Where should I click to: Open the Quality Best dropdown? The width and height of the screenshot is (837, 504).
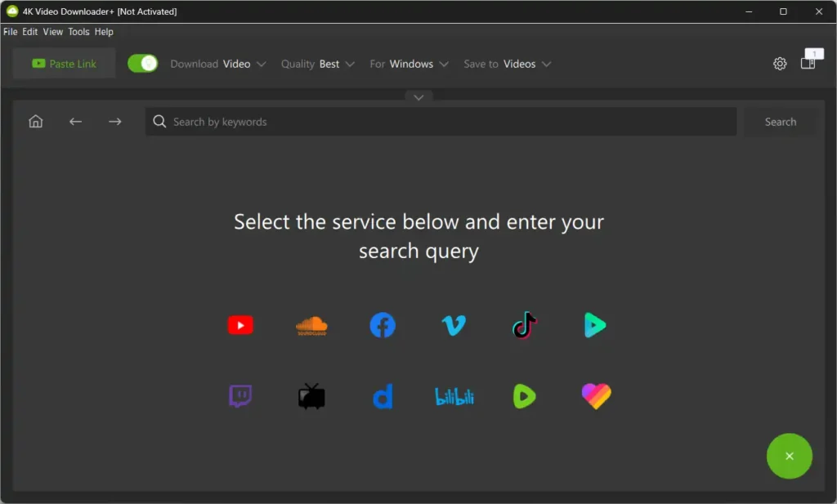pos(317,64)
